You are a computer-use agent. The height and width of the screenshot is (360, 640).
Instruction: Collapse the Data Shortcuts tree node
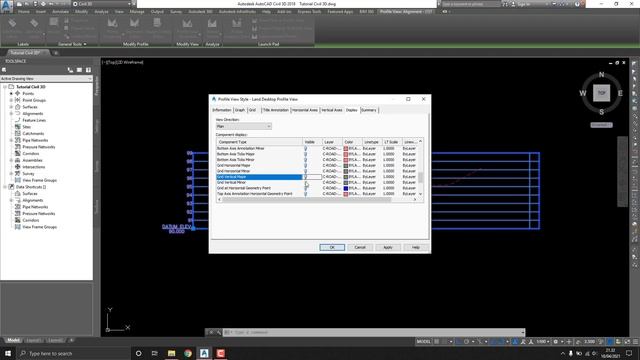click(x=5, y=187)
